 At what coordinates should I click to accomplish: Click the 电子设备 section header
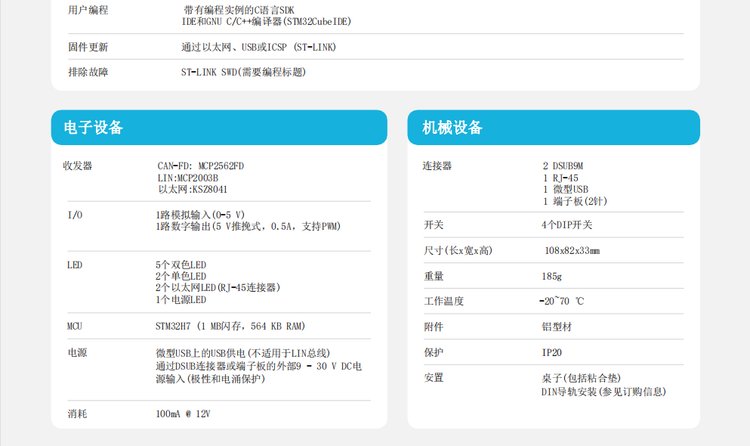point(94,128)
